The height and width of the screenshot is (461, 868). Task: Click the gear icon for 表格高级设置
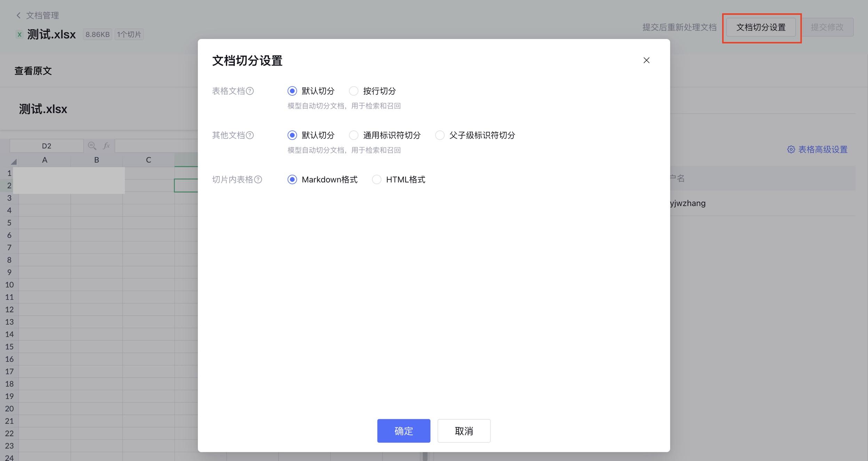tap(791, 149)
